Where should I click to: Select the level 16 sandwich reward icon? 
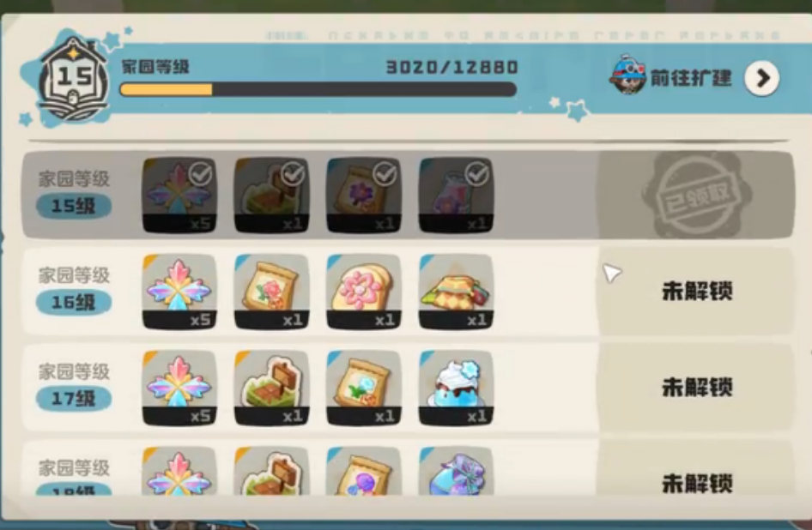tap(456, 292)
